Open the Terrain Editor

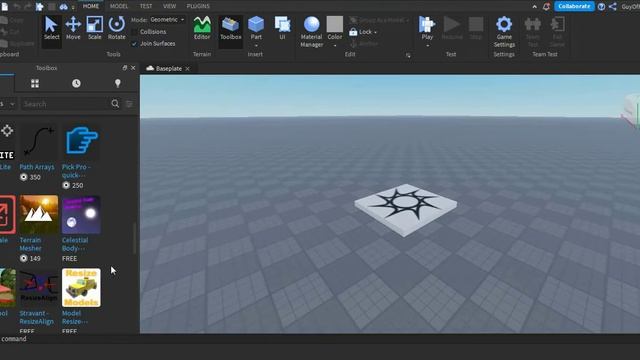coord(202,29)
